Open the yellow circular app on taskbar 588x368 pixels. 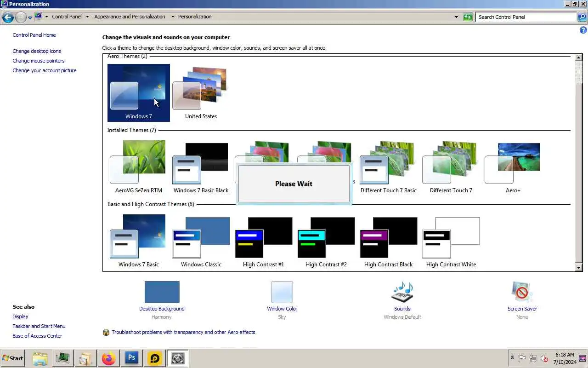154,358
